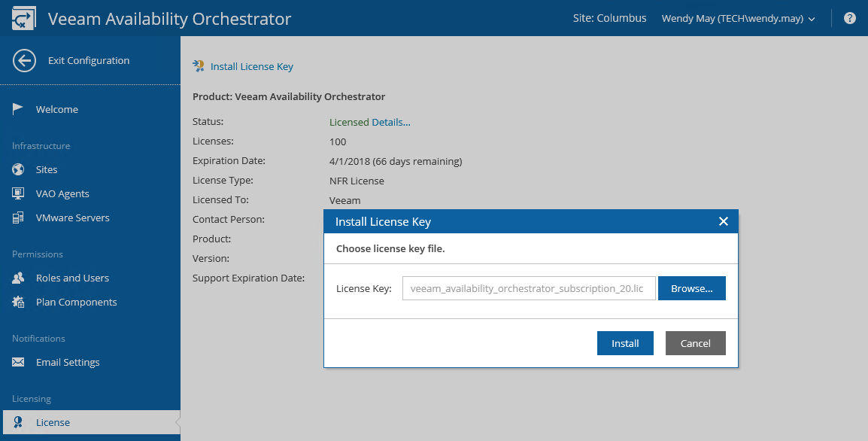Click the Veeam Availability Orchestrator logo icon
The width and height of the screenshot is (868, 441).
24,18
